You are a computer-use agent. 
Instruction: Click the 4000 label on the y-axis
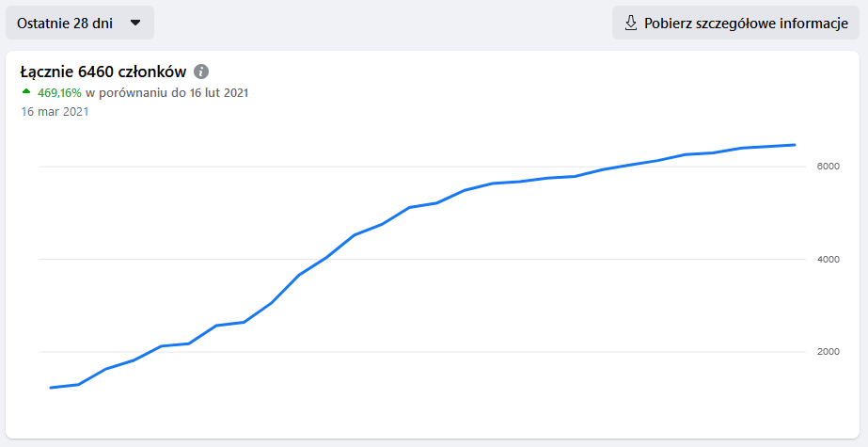pyautogui.click(x=827, y=259)
